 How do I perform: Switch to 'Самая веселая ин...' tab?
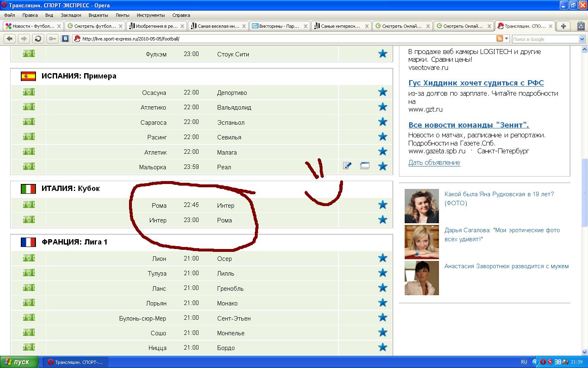(218, 26)
